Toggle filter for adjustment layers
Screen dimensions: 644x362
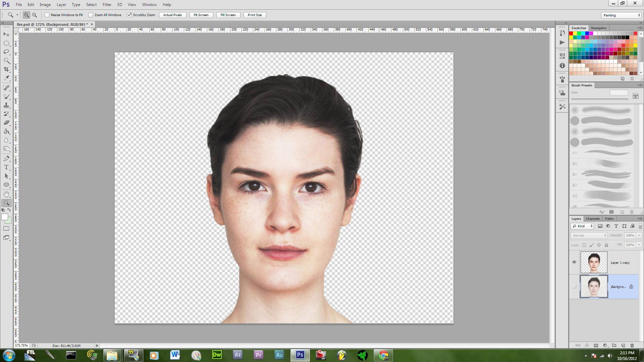608,226
